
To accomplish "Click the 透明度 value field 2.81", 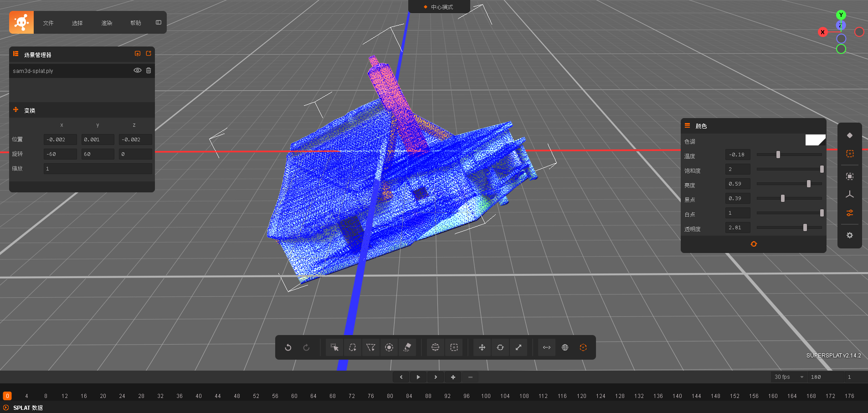I will [738, 227].
